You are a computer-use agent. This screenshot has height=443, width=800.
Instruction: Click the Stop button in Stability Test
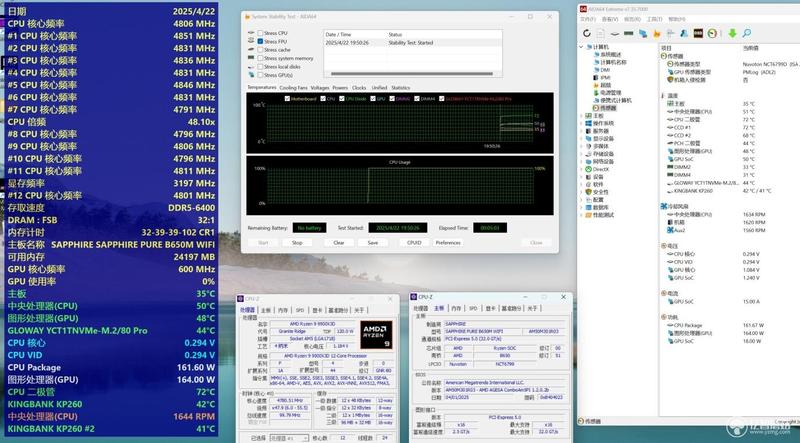pyautogui.click(x=297, y=243)
